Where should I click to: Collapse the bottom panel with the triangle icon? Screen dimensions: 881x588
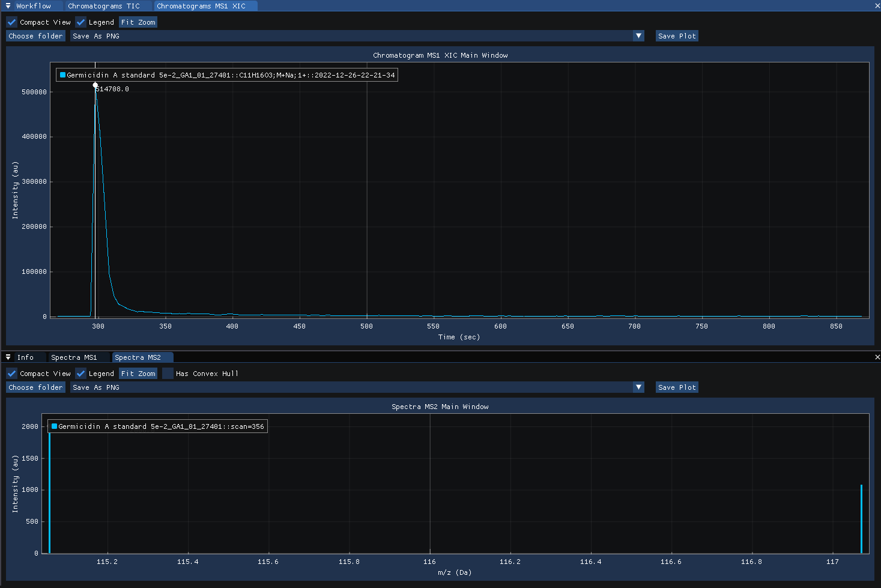[8, 357]
